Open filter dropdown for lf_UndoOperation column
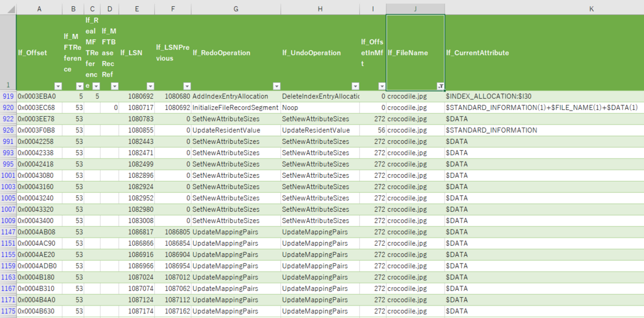The height and width of the screenshot is (318, 644). tap(355, 86)
